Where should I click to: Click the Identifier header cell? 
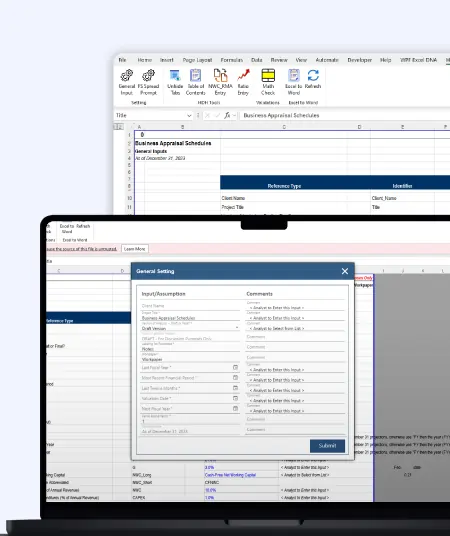tap(402, 186)
